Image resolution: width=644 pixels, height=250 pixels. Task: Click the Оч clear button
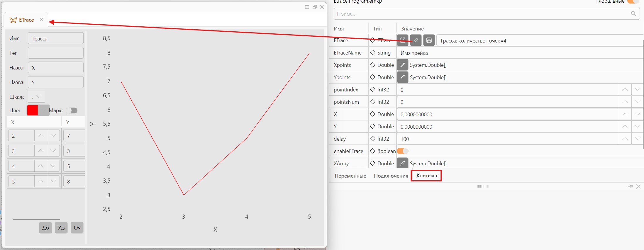click(x=77, y=228)
